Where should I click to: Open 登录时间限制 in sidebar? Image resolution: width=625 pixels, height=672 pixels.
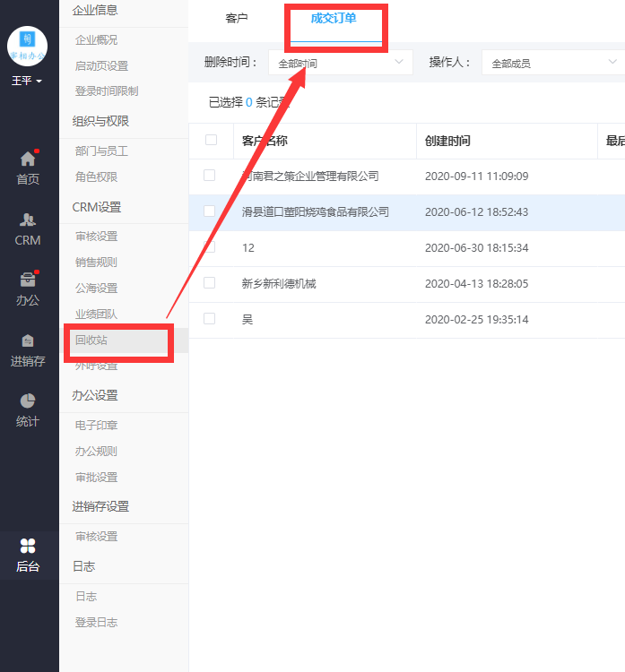click(x=107, y=90)
